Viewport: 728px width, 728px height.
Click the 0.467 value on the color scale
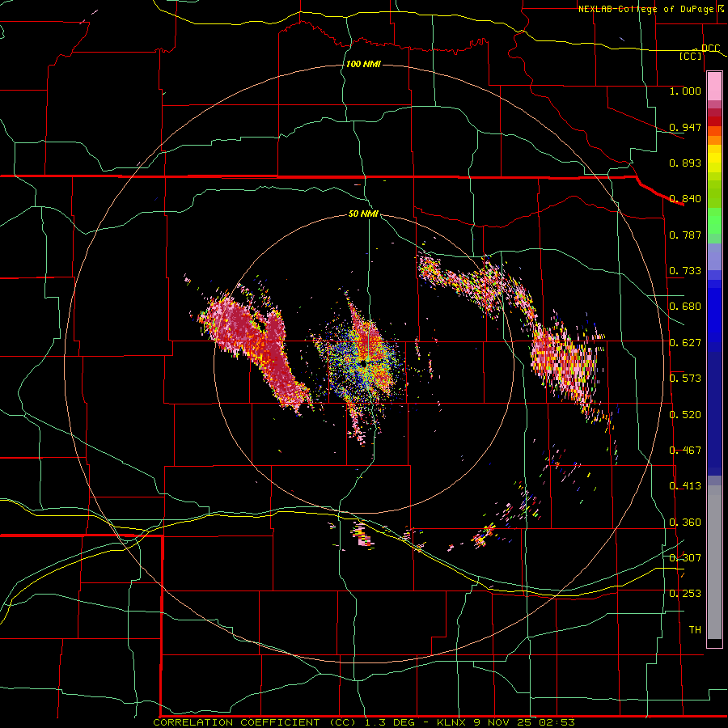[x=685, y=451]
